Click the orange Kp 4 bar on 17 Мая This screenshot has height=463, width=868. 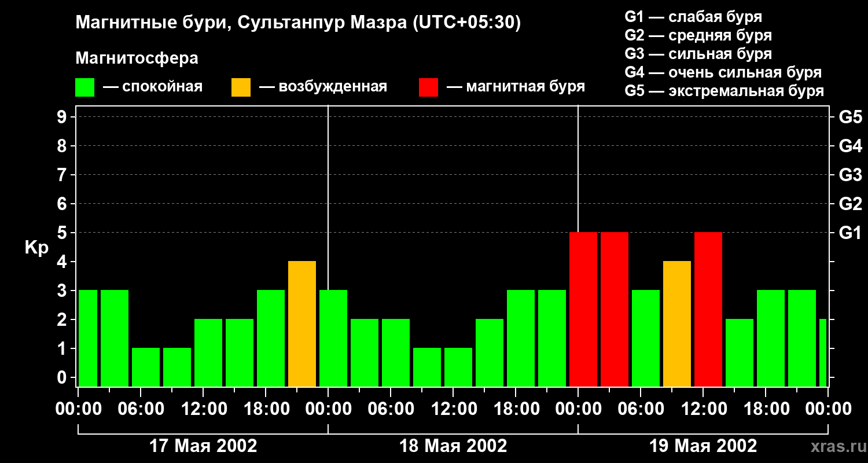point(302,324)
